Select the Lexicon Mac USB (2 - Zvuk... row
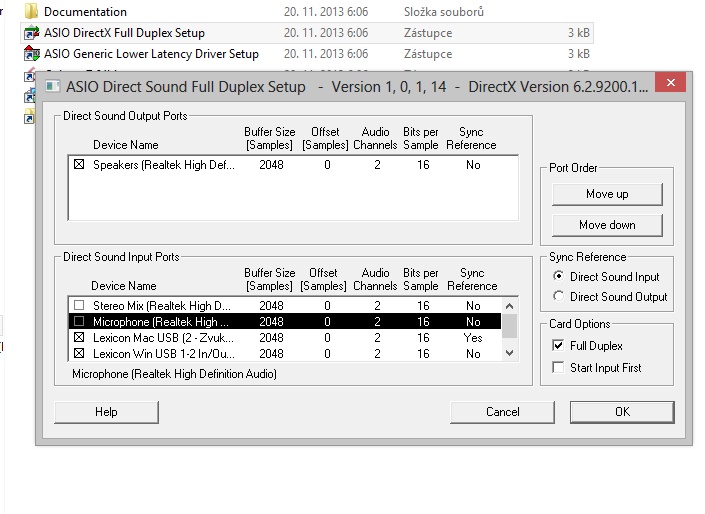This screenshot has width=705, height=514. [x=285, y=337]
